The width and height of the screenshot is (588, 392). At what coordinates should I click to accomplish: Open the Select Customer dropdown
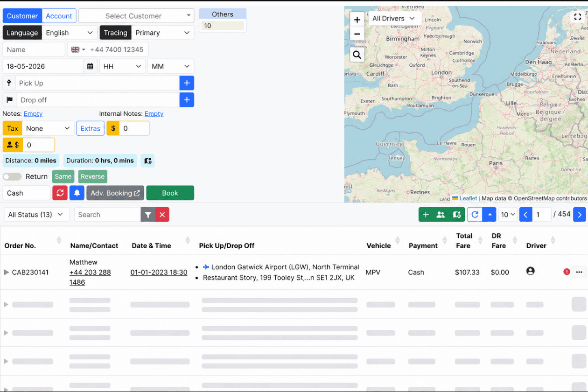coord(136,16)
